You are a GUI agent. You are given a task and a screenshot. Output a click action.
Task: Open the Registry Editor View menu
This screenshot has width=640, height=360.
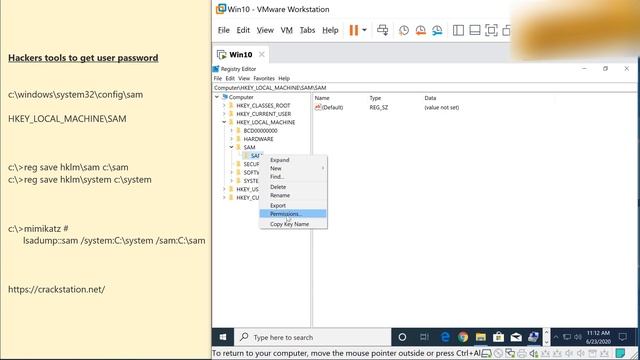point(244,78)
